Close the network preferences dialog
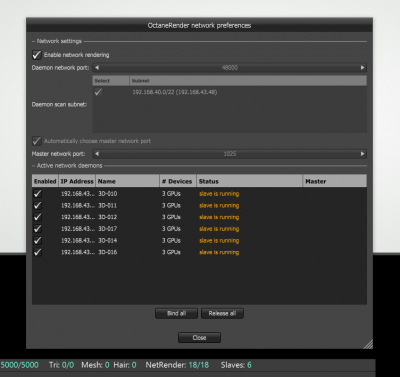The height and width of the screenshot is (377, 400). point(199,338)
